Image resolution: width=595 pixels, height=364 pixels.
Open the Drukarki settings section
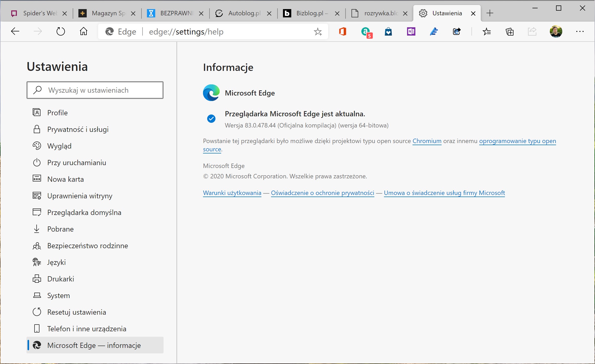(x=95, y=279)
